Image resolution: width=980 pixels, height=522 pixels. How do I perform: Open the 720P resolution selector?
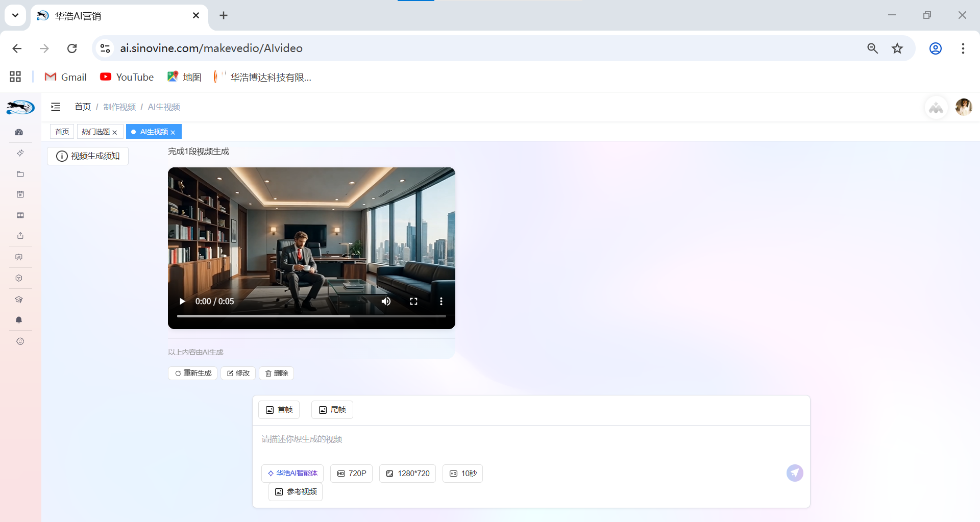352,474
